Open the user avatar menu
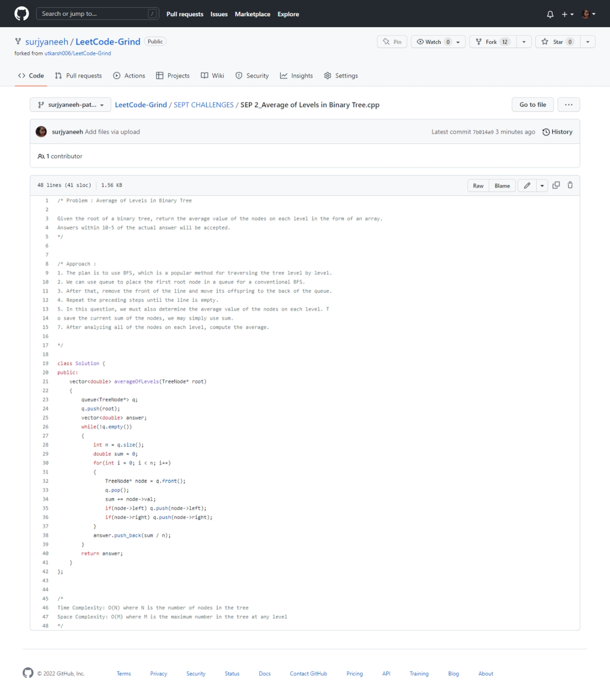The width and height of the screenshot is (610, 700). [588, 14]
